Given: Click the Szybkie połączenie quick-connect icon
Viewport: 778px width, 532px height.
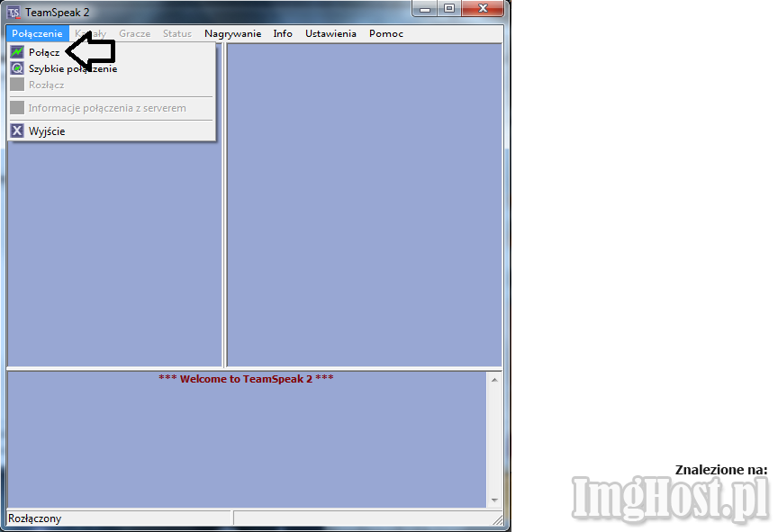Looking at the screenshot, I should tap(17, 68).
